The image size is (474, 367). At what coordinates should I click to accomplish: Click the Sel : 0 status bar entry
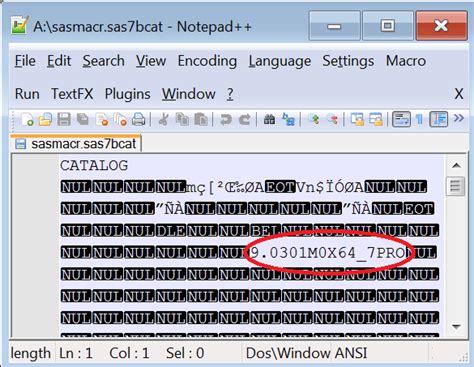[x=185, y=353]
